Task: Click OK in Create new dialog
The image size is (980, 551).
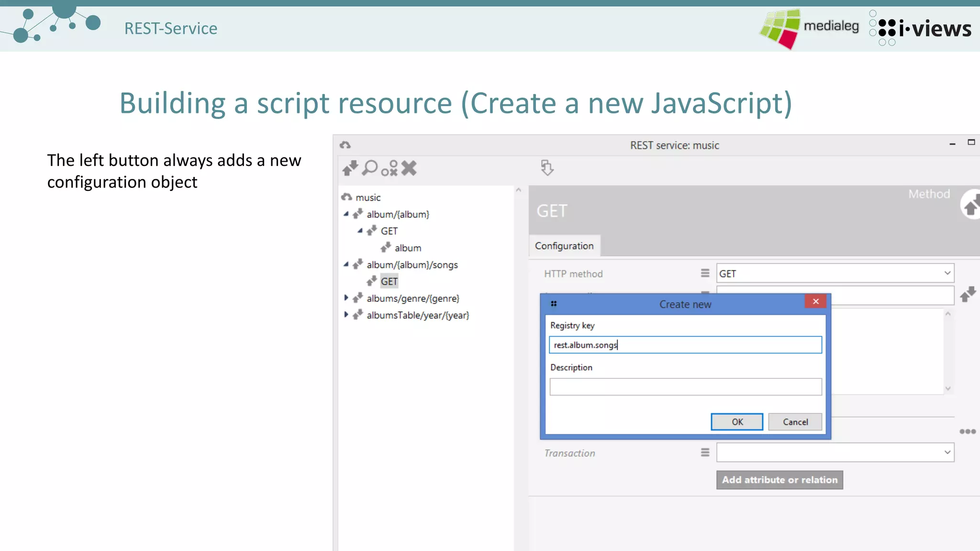Action: [737, 422]
